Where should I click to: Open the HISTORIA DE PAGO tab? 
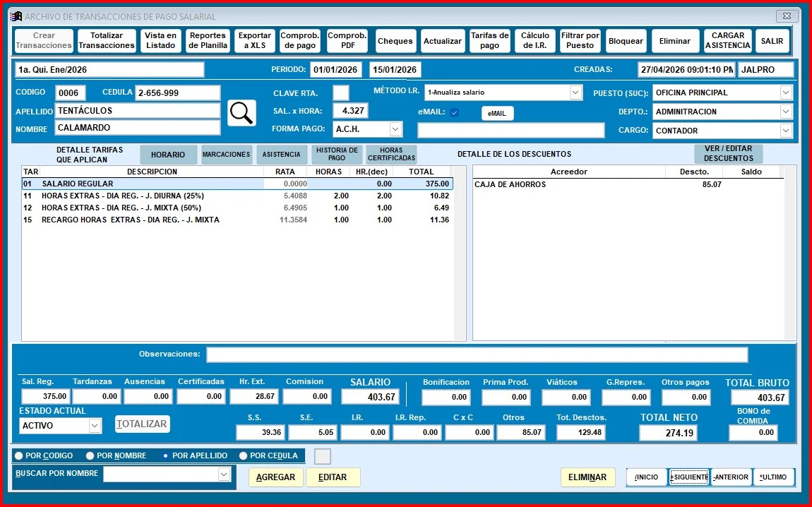(337, 155)
